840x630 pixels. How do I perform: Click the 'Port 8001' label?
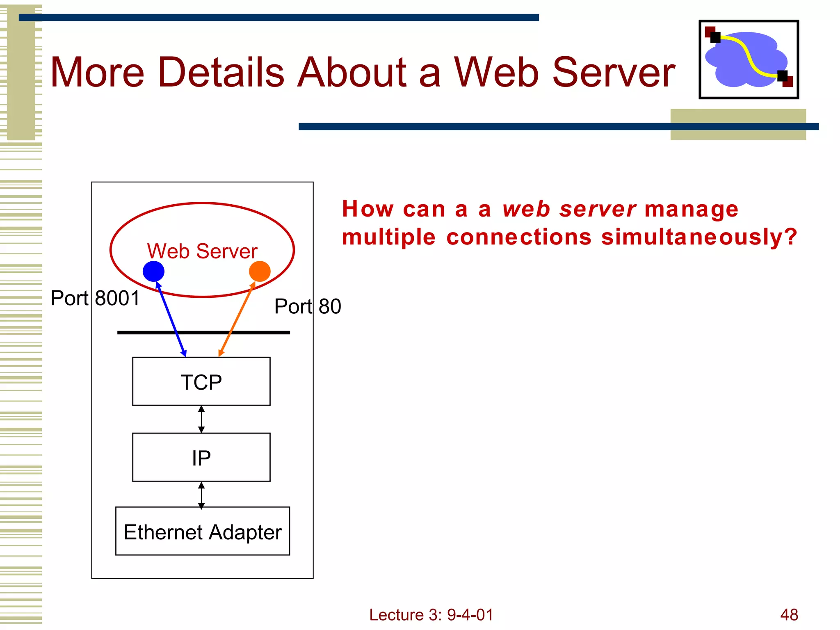click(95, 298)
